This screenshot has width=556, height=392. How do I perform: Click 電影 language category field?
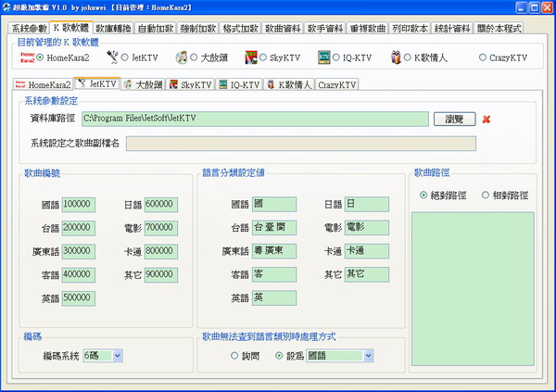[367, 228]
